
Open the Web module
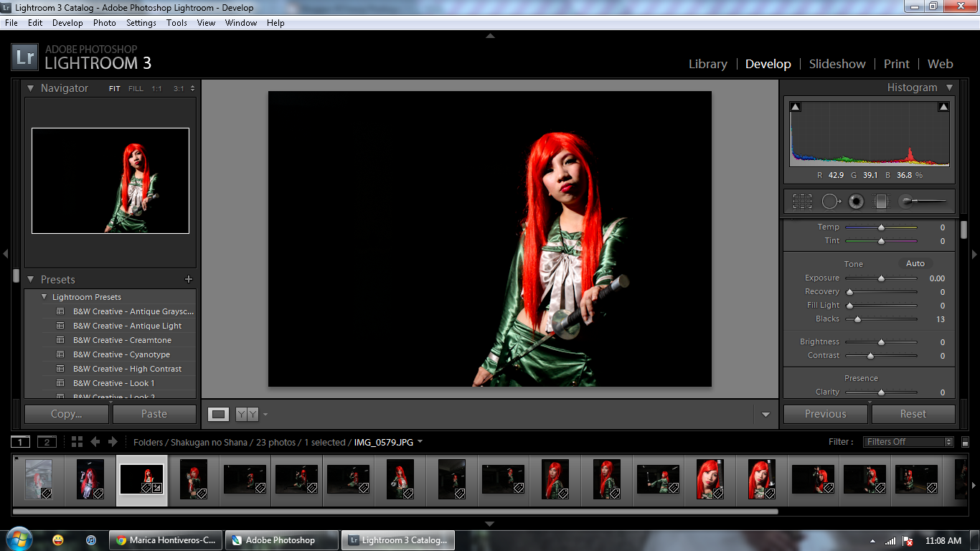(x=940, y=64)
